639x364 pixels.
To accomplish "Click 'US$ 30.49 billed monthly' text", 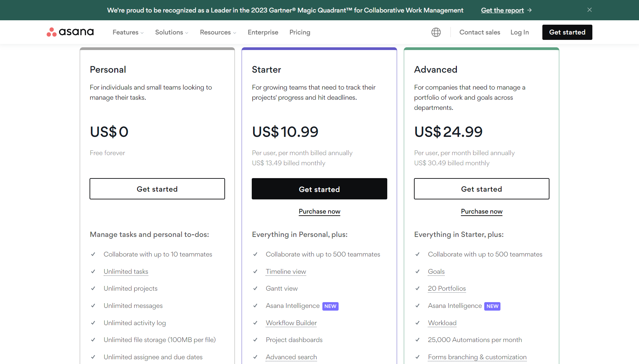I will click(x=452, y=163).
